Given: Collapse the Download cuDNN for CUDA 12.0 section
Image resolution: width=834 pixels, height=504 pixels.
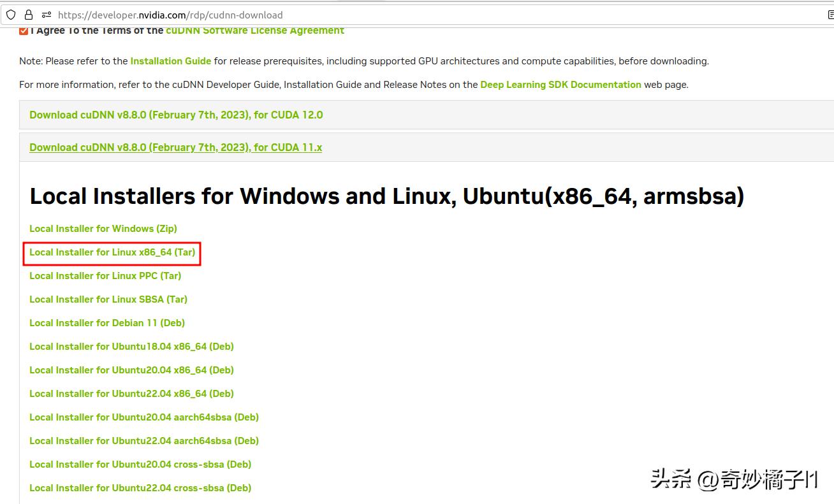Looking at the screenshot, I should coord(176,115).
